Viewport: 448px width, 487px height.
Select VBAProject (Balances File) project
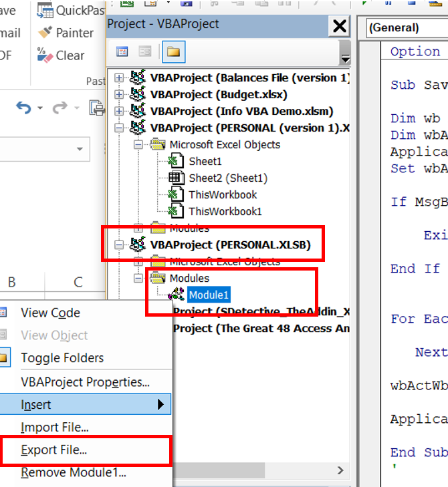tap(250, 77)
